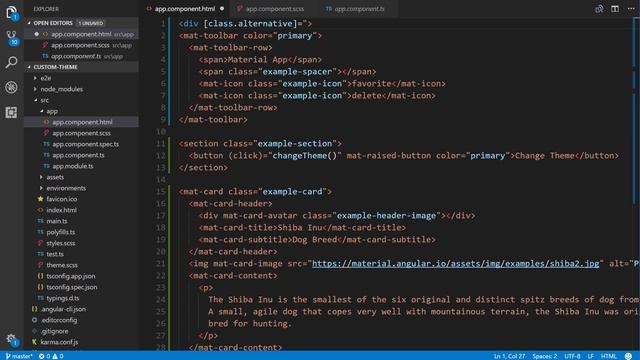Screen dimensions: 640x360
Task: Open the More Actions ellipsis menu
Action: tap(631, 9)
